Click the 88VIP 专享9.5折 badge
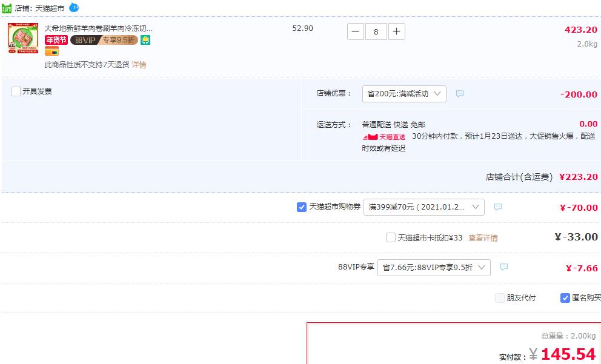Image resolution: width=601 pixels, height=364 pixels. [104, 40]
